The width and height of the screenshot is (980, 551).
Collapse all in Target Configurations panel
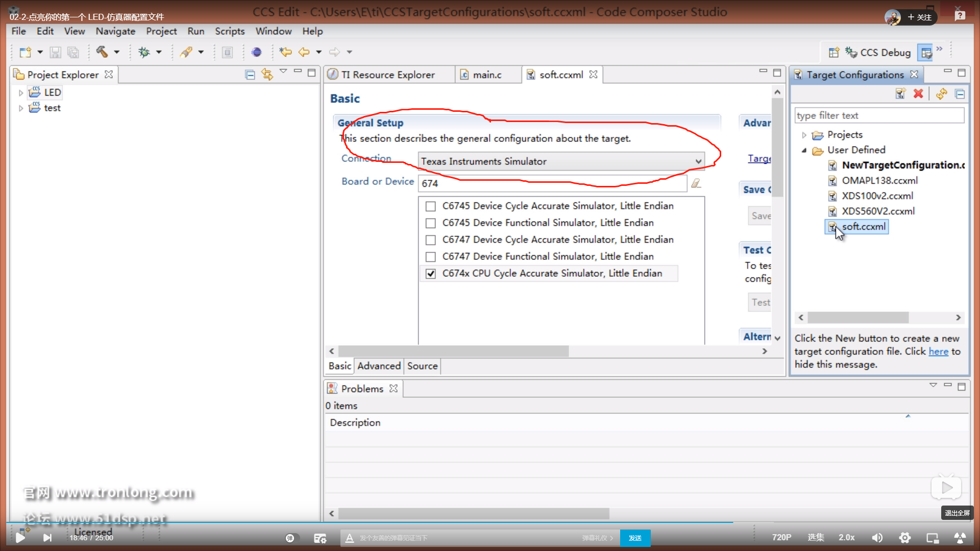click(x=960, y=94)
